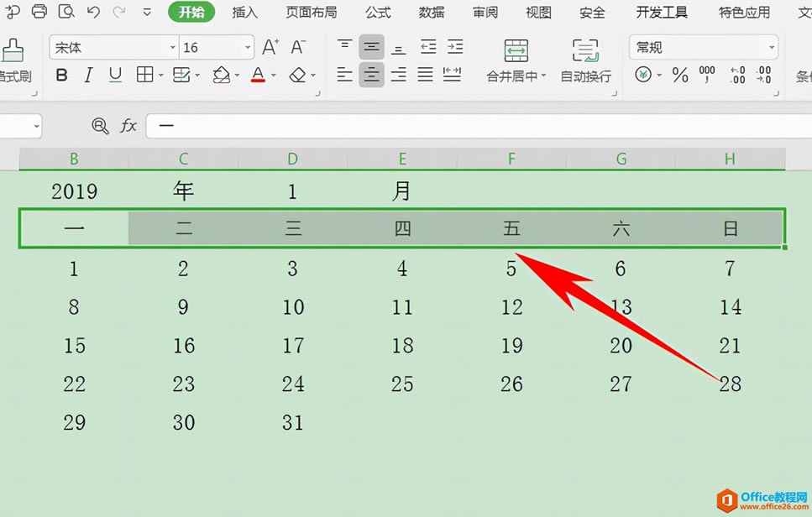Toggle Italic formatting
812x517 pixels.
click(88, 76)
